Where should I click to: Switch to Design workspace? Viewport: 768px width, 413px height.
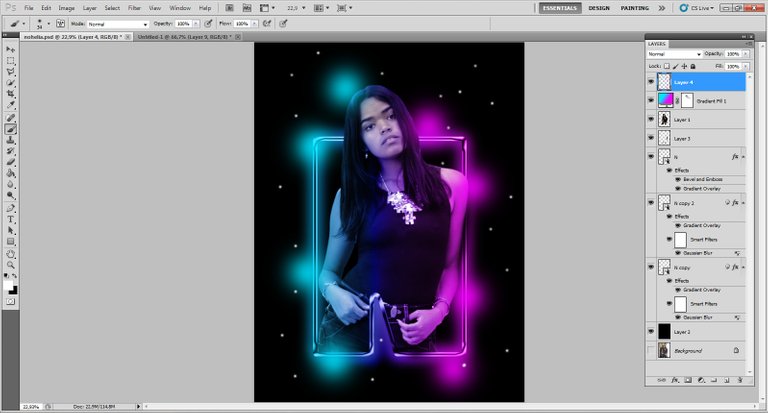599,8
